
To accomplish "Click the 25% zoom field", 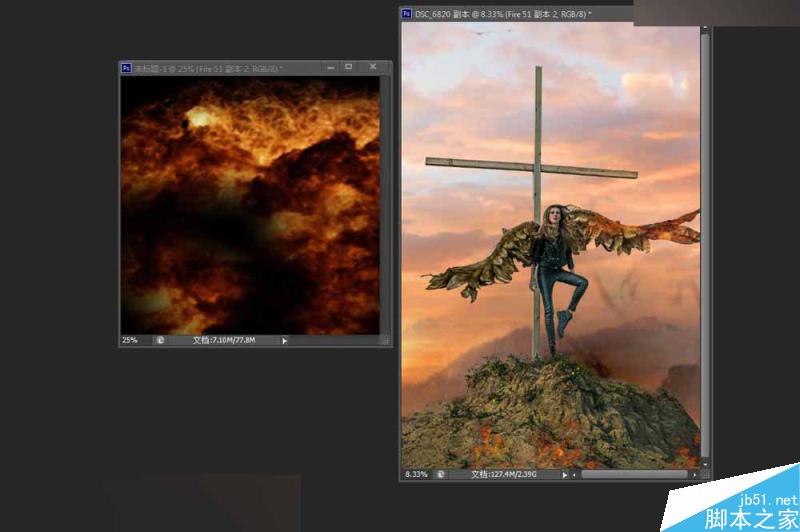I will point(130,340).
